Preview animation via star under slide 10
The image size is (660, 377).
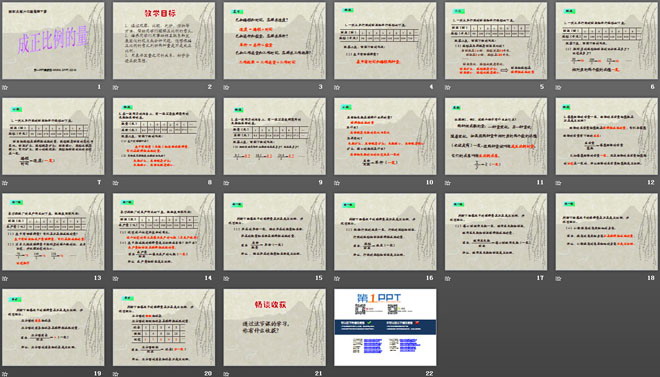tap(337, 183)
